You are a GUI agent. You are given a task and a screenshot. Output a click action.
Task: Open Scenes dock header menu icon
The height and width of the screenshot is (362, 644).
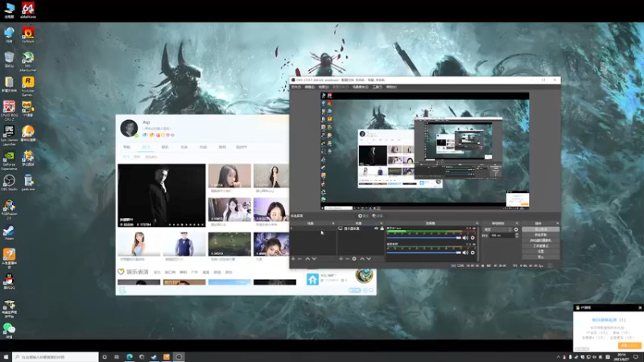333,224
